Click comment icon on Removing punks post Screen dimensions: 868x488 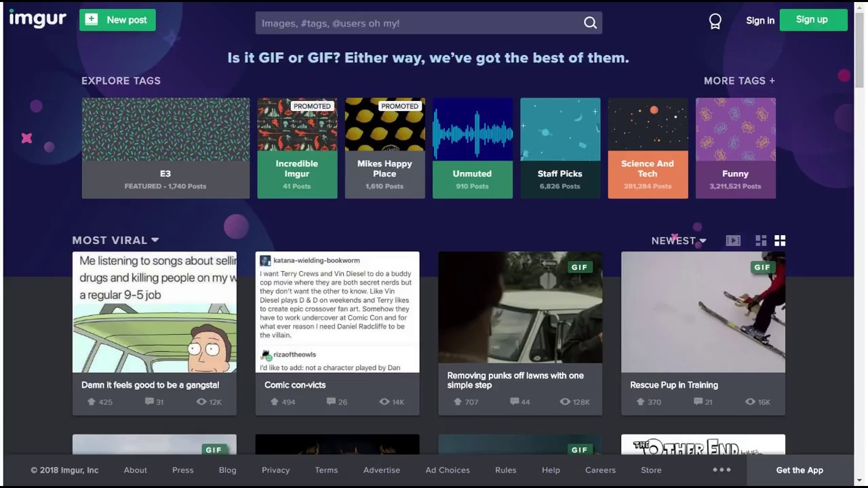[514, 402]
